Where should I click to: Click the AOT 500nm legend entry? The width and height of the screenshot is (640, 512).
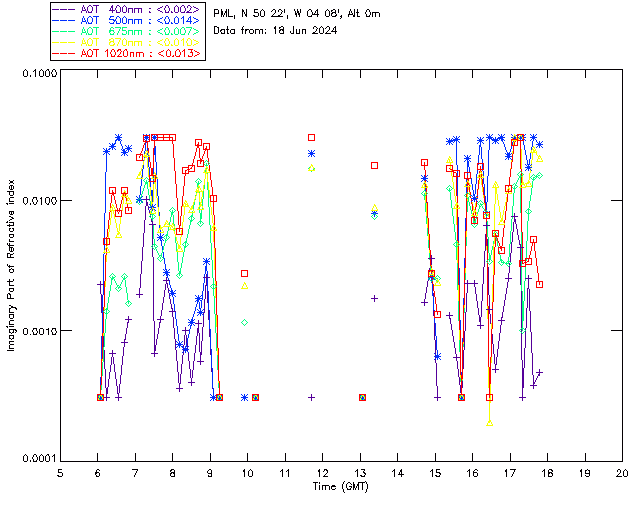pos(128,20)
